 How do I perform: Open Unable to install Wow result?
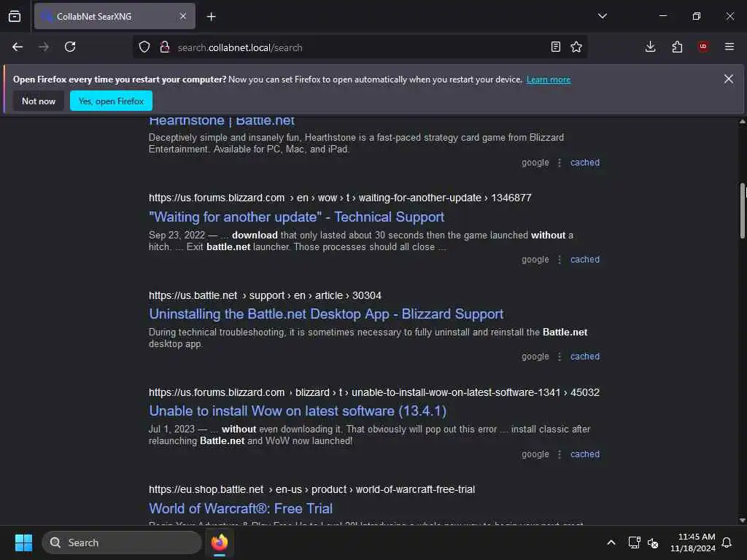(298, 411)
